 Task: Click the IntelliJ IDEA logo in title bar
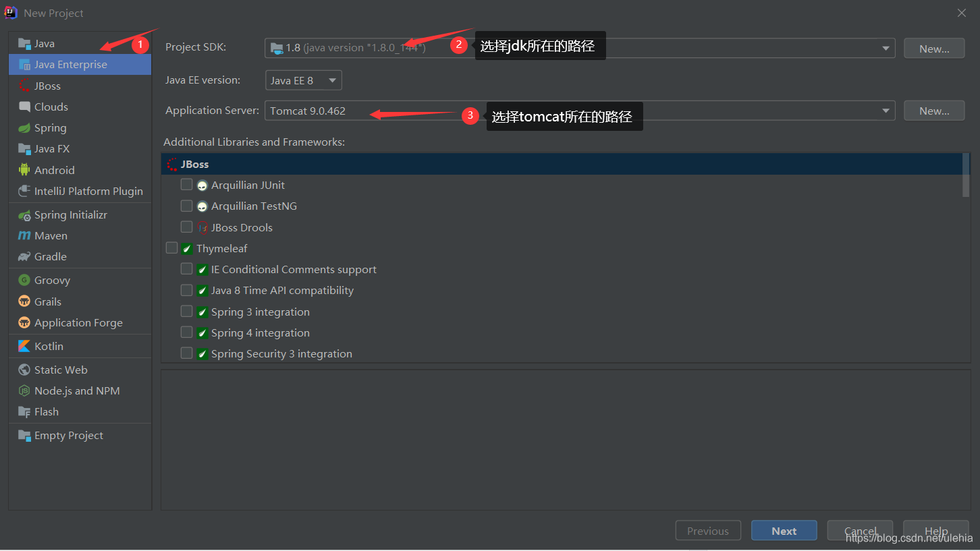[11, 13]
